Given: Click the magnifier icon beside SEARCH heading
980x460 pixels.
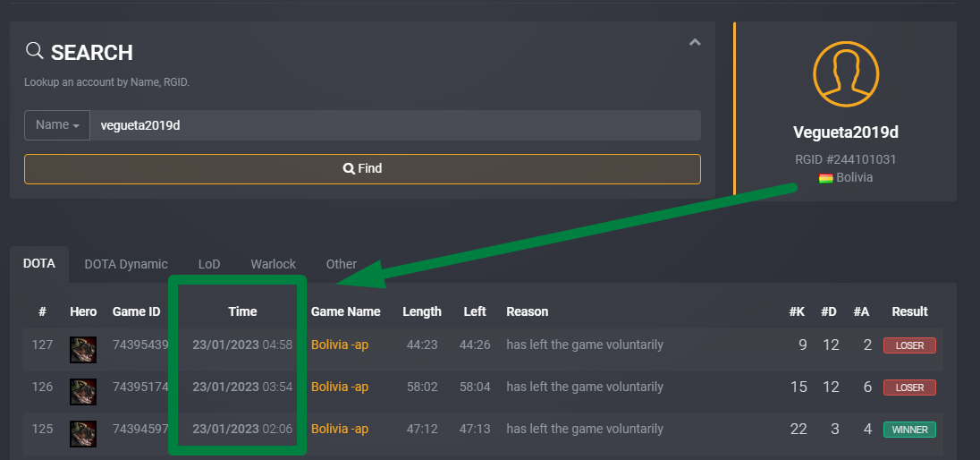Looking at the screenshot, I should coord(34,51).
